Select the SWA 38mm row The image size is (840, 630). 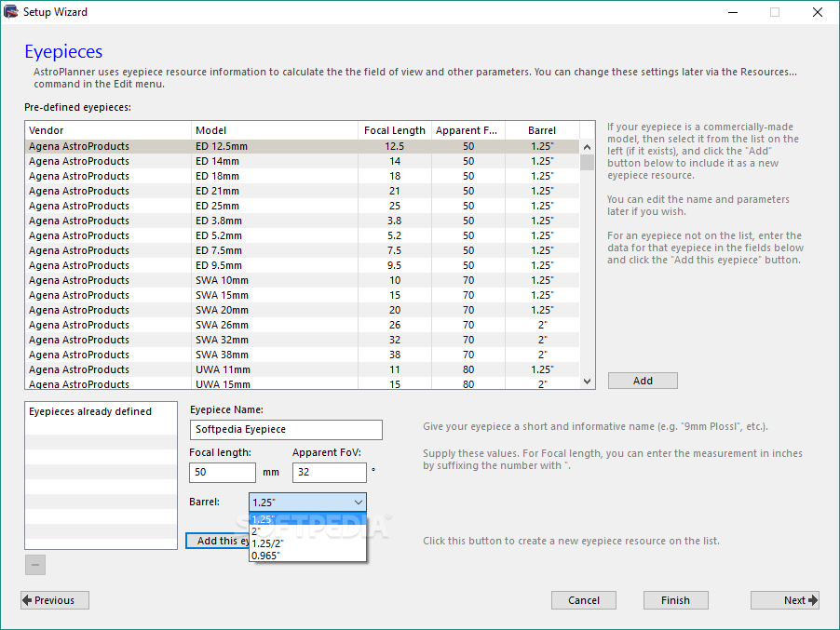tap(302, 355)
